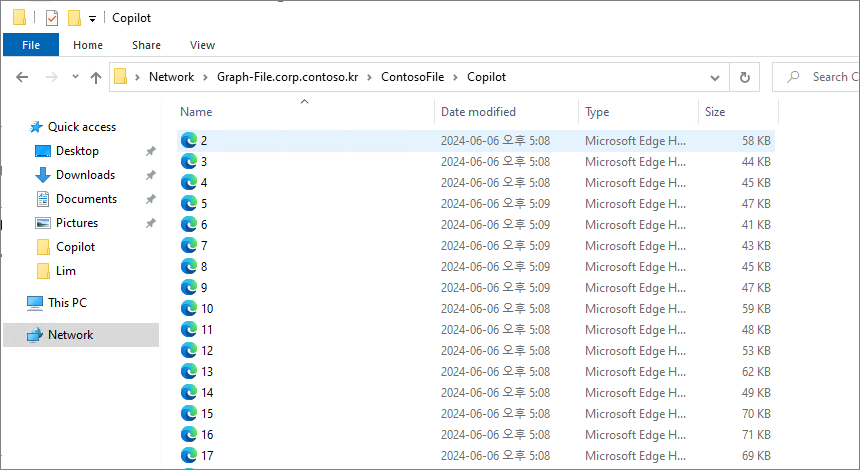Select the Edge file icon named 7
The image size is (860, 470).
[x=189, y=245]
